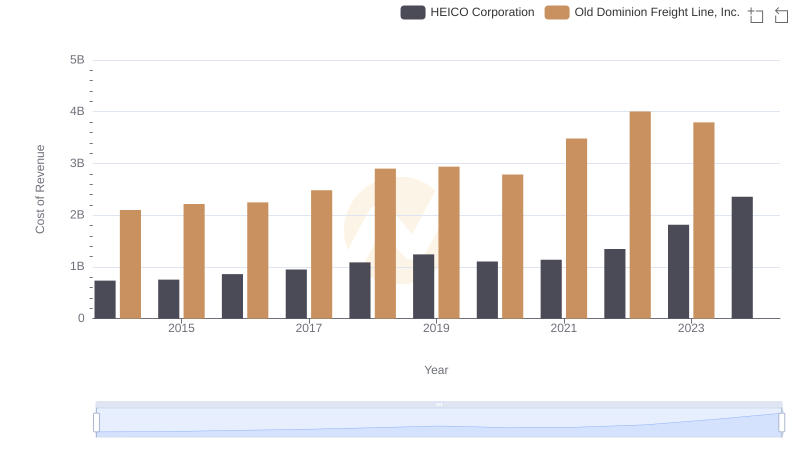This screenshot has width=800, height=461.
Task: Click the 2019 x-axis label
Action: coord(436,328)
